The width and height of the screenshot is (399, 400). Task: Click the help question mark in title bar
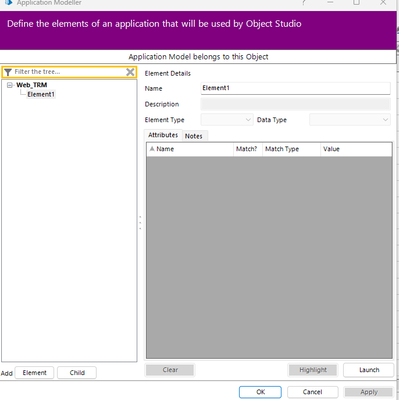[x=303, y=2]
